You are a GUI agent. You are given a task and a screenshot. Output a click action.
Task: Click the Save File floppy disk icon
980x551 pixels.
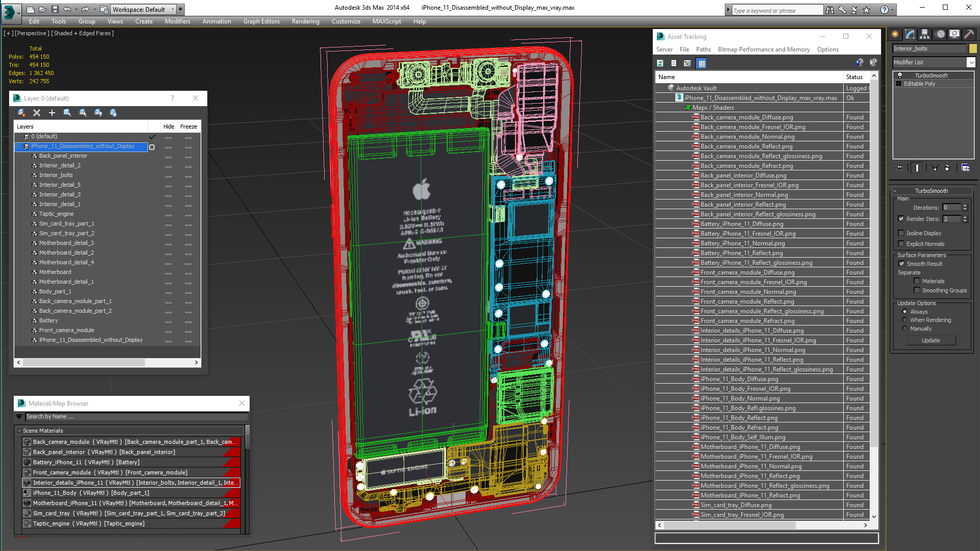(55, 9)
